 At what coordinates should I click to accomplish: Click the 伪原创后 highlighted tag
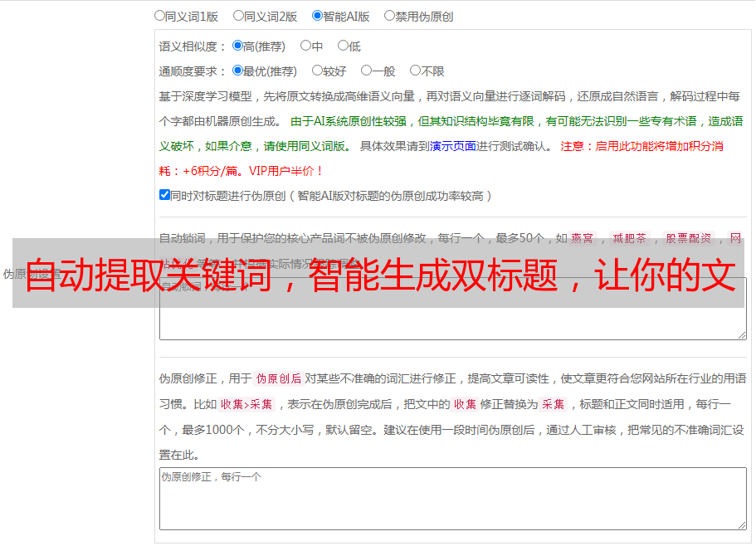pyautogui.click(x=279, y=378)
